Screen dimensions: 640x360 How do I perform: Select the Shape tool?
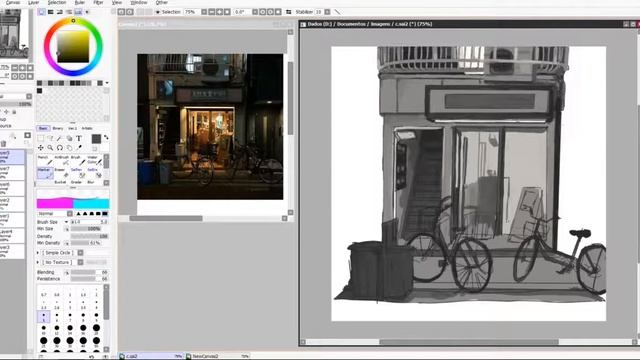coord(69,138)
